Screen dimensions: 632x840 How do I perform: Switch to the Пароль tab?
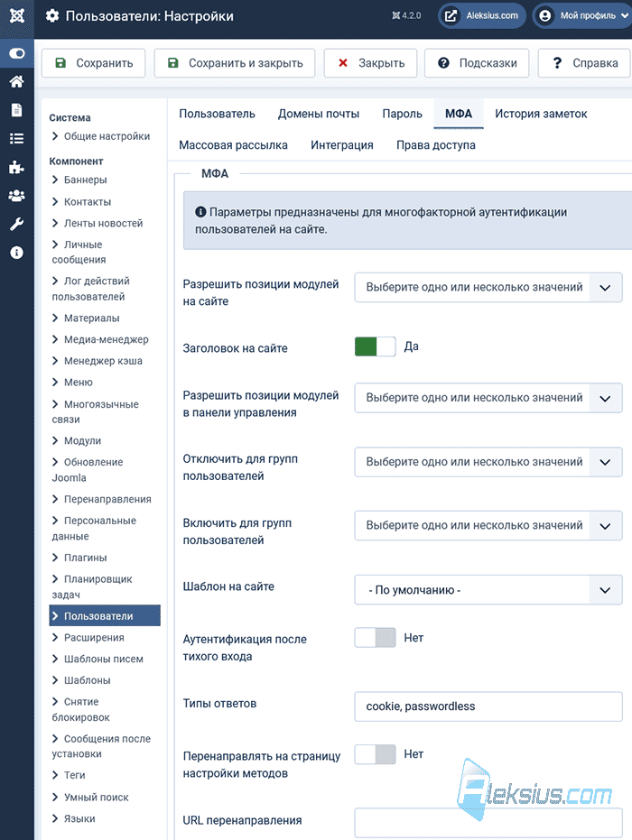(402, 114)
